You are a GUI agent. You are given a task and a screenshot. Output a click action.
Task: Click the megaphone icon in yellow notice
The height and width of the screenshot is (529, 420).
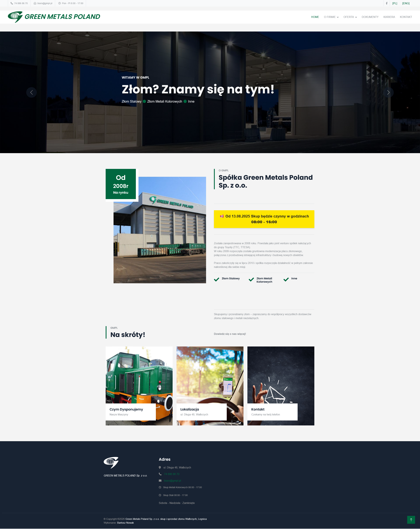[222, 216]
